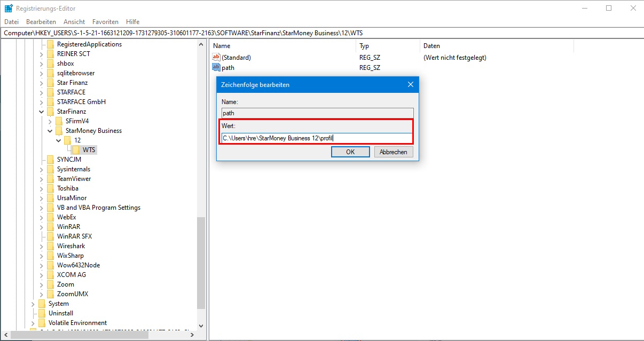Screen dimensions: 644x341
Task: Expand the Wow6432Node key
Action: point(42,265)
